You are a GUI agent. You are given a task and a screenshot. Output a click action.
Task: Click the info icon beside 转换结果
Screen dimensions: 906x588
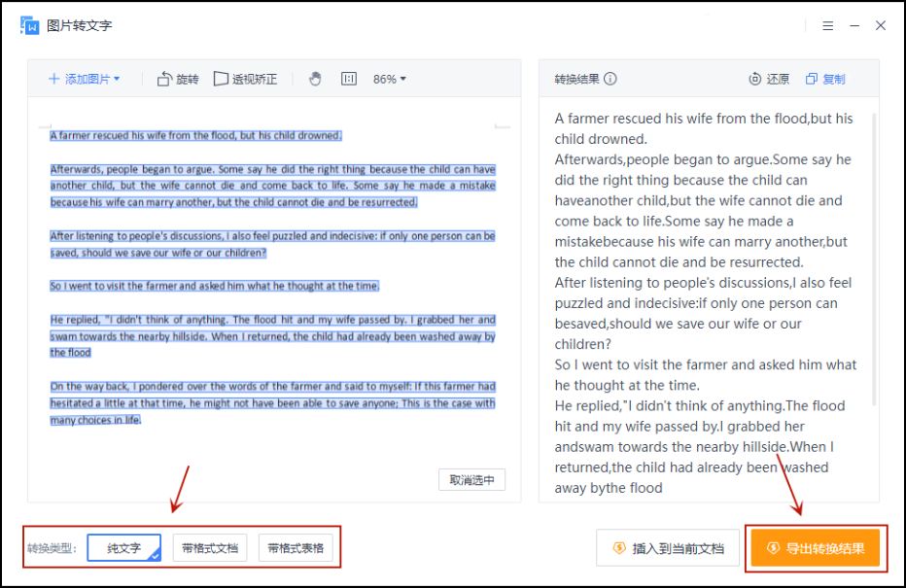(610, 80)
